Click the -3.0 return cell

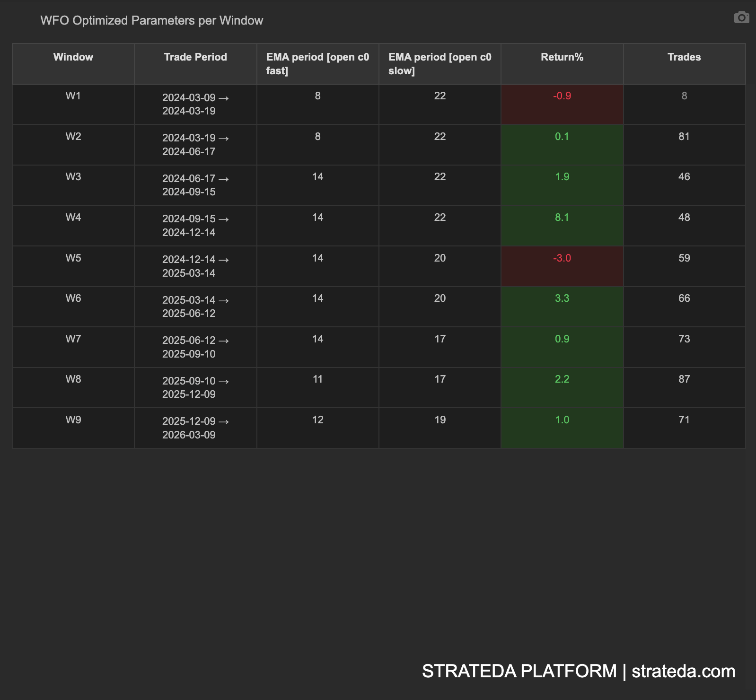[x=562, y=266]
